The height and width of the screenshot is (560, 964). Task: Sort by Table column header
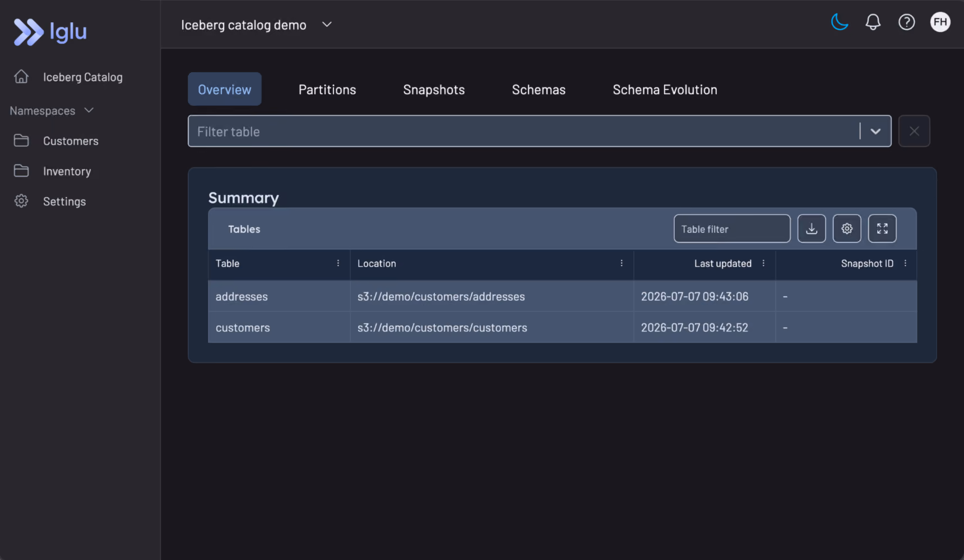click(228, 264)
